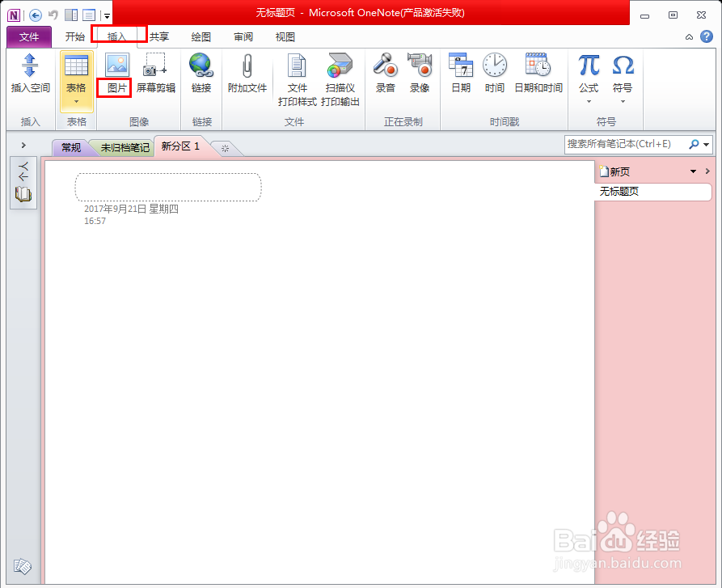Click the search all notebooks field
Viewport: 722px width, 588px height.
[625, 144]
